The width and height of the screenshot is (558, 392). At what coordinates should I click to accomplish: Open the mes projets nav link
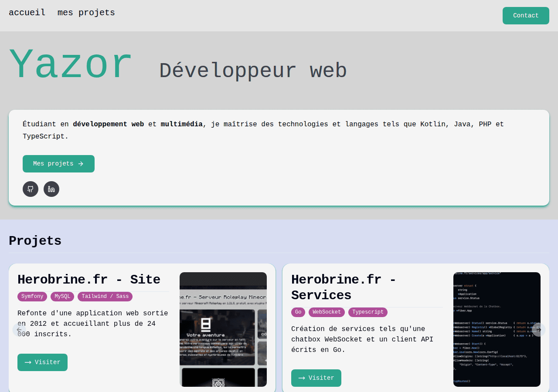tap(86, 13)
